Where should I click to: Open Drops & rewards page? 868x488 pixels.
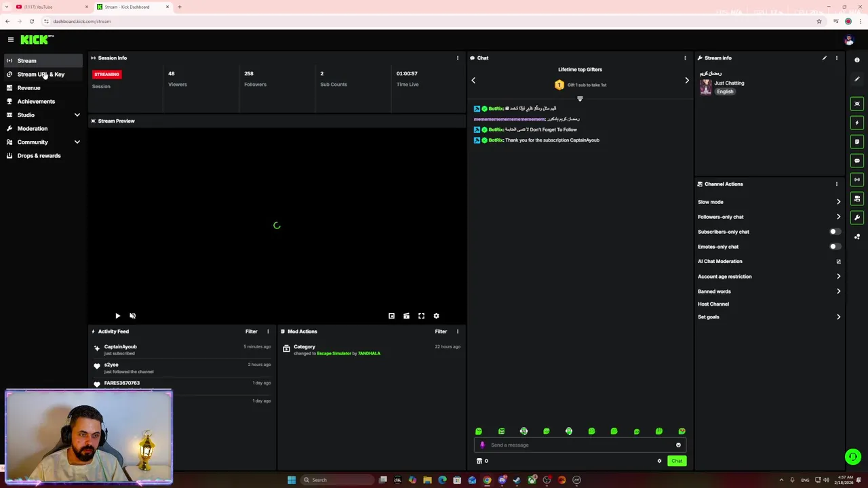42,156
